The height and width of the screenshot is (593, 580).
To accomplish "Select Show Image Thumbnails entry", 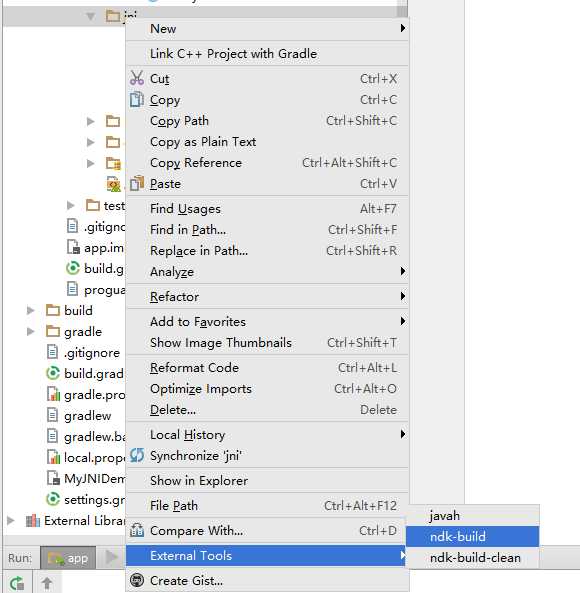I will pos(267,343).
